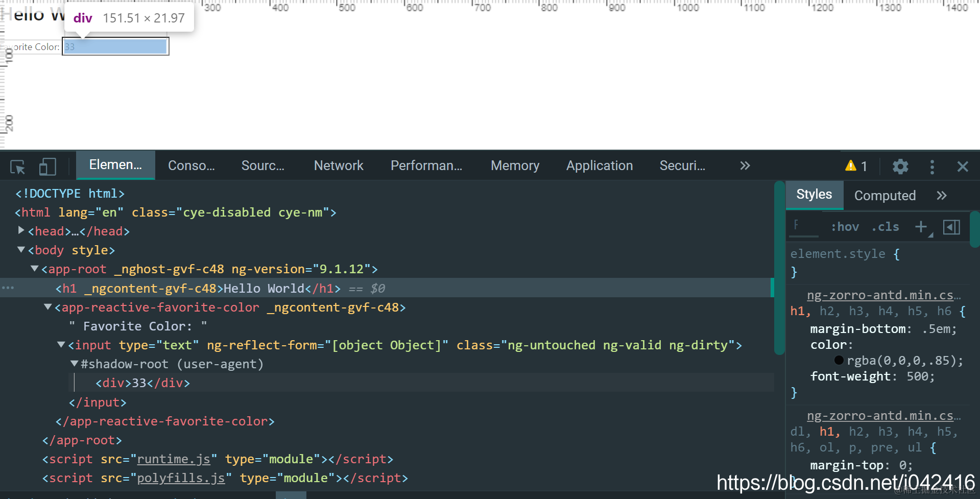Click the rgba color swatch
This screenshot has height=499, width=980.
[839, 361]
